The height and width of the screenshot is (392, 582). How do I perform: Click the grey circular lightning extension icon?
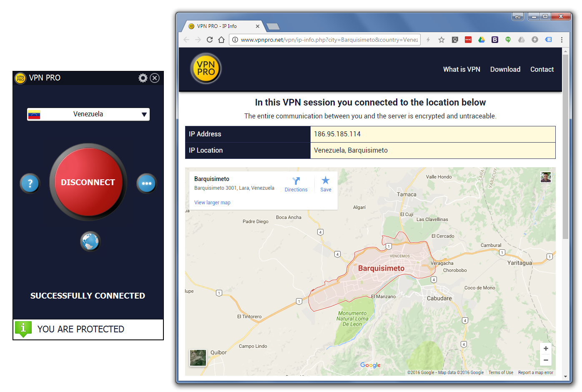coord(535,40)
